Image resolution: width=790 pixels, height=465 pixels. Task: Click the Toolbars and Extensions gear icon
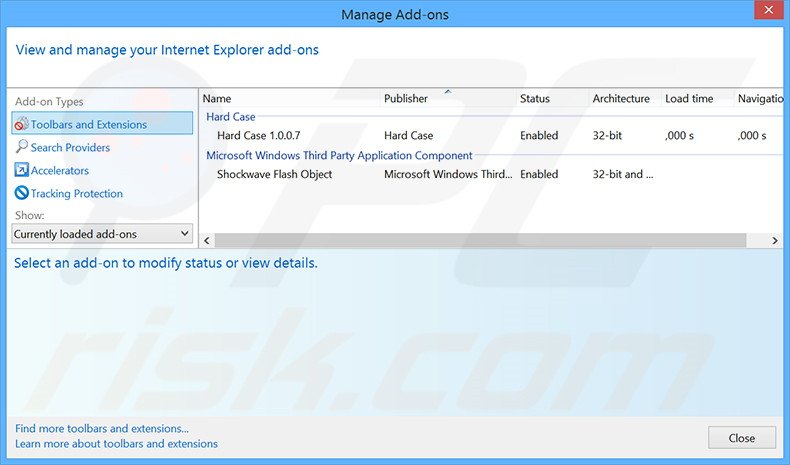[21, 123]
